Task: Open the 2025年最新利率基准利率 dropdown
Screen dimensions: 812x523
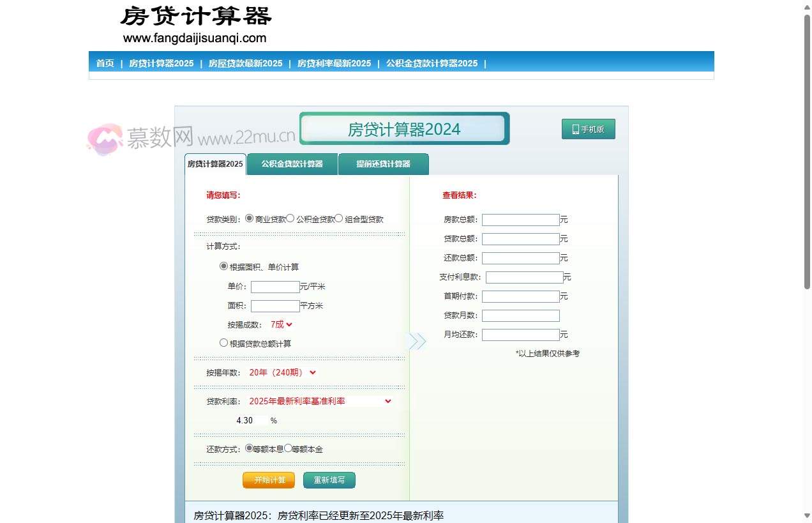Action: click(319, 401)
